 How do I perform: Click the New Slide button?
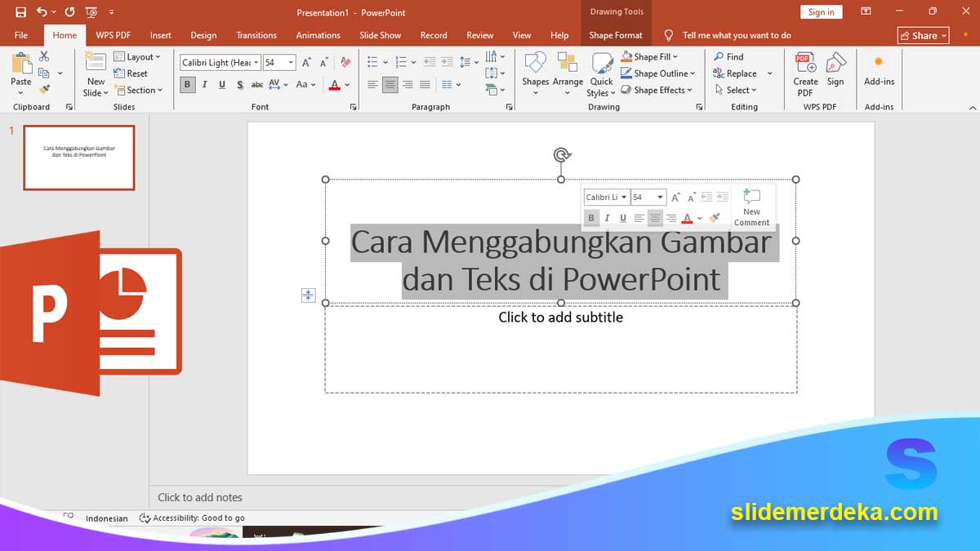(x=96, y=74)
